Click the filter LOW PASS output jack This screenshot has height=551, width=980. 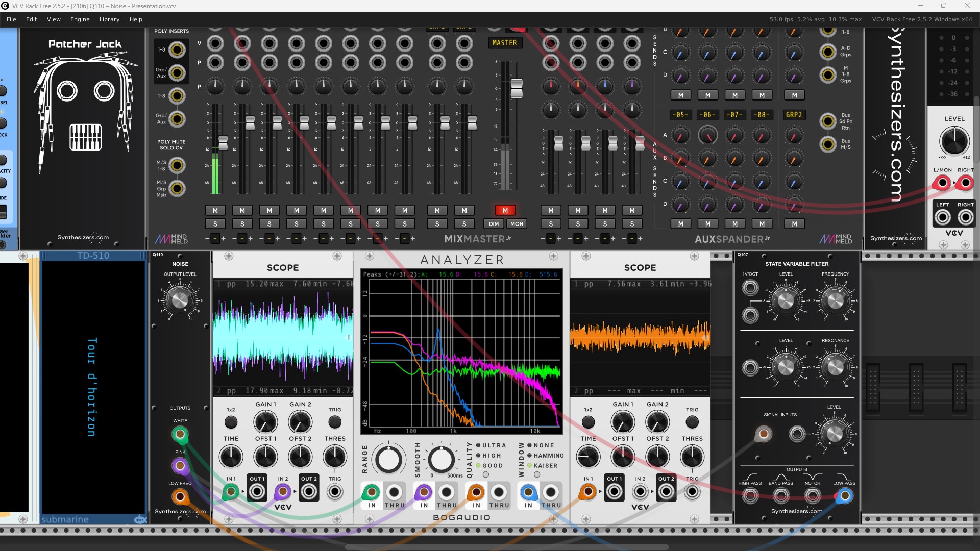tap(844, 495)
